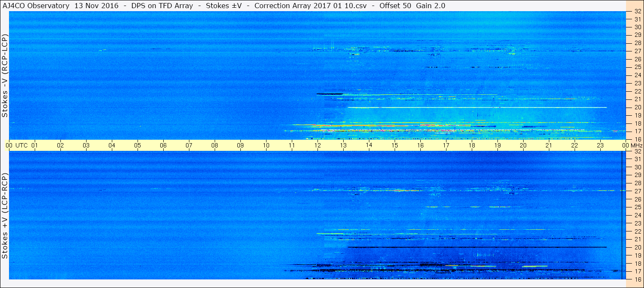
Task: Click the 'MHz' unit label on time axis
Action: click(636, 146)
